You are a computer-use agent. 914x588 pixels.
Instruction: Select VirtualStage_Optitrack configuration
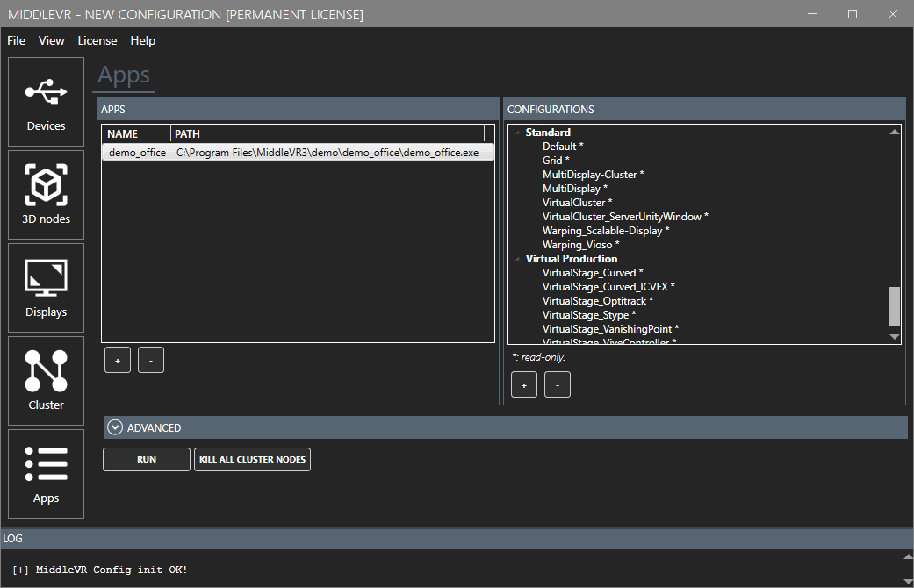pyautogui.click(x=598, y=301)
